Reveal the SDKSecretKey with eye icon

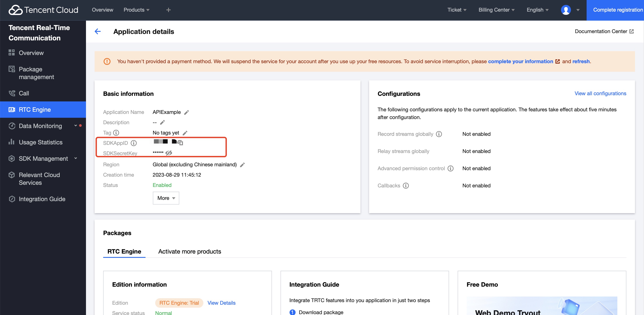point(169,153)
